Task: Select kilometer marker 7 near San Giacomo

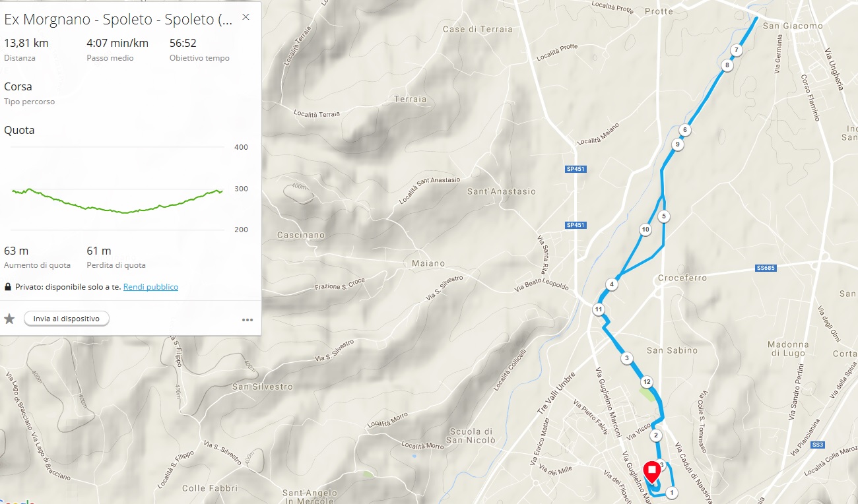Action: [736, 49]
